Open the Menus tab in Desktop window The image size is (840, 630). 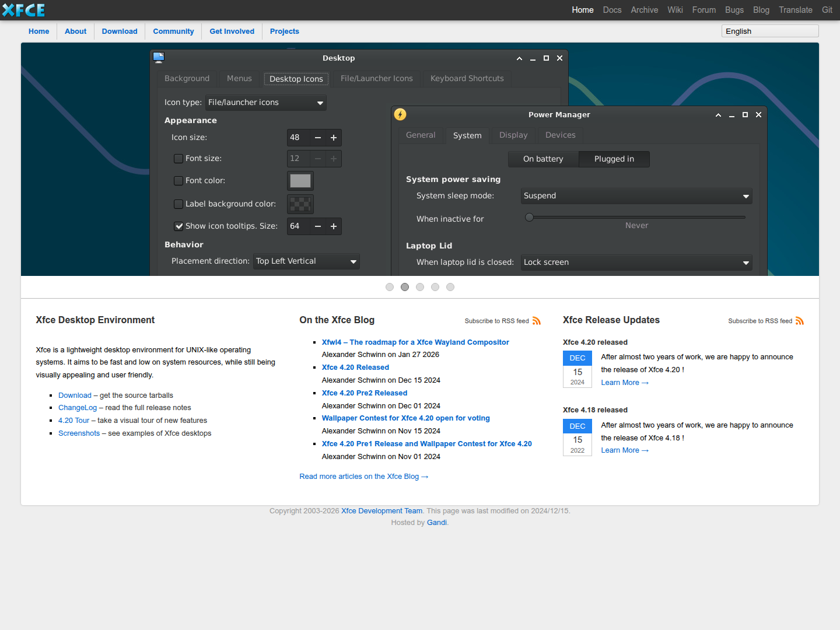pos(239,79)
